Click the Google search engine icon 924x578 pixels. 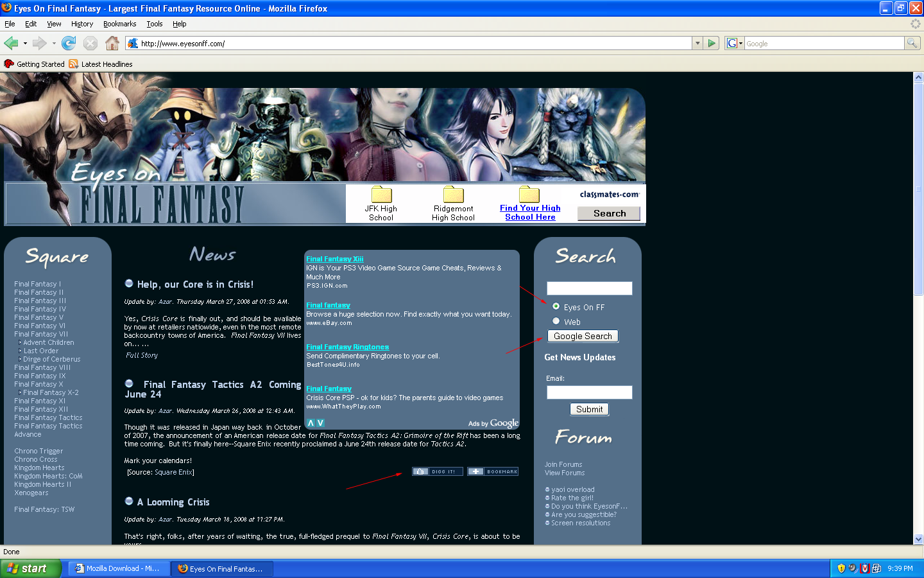(x=732, y=43)
